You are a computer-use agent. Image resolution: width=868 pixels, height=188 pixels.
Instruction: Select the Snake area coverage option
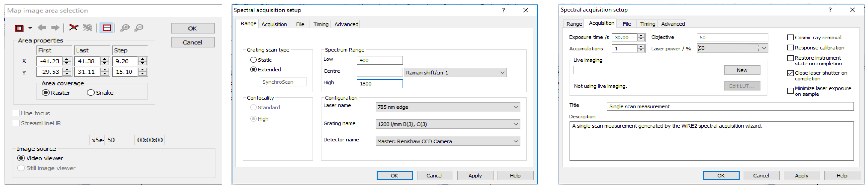(x=91, y=93)
